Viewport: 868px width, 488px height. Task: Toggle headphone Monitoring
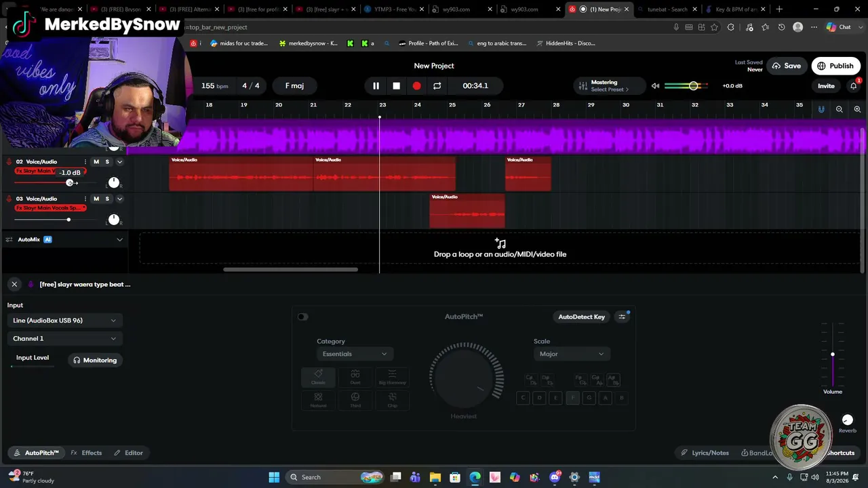95,361
